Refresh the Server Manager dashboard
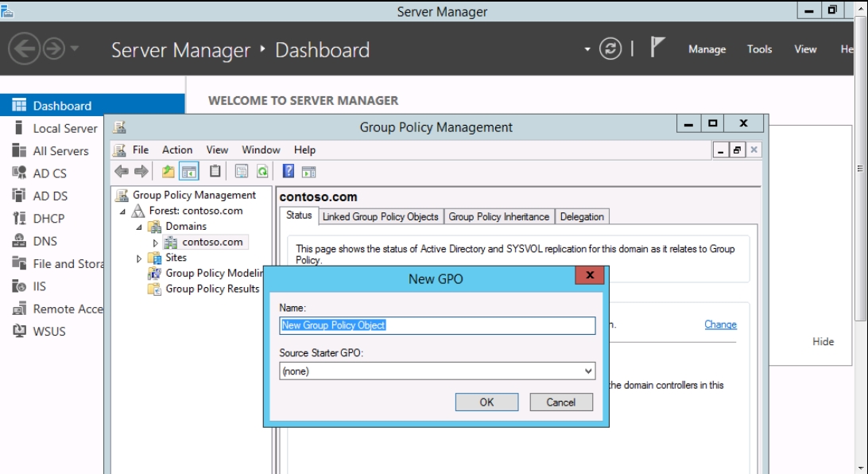Viewport: 868px width, 474px height. pos(610,49)
